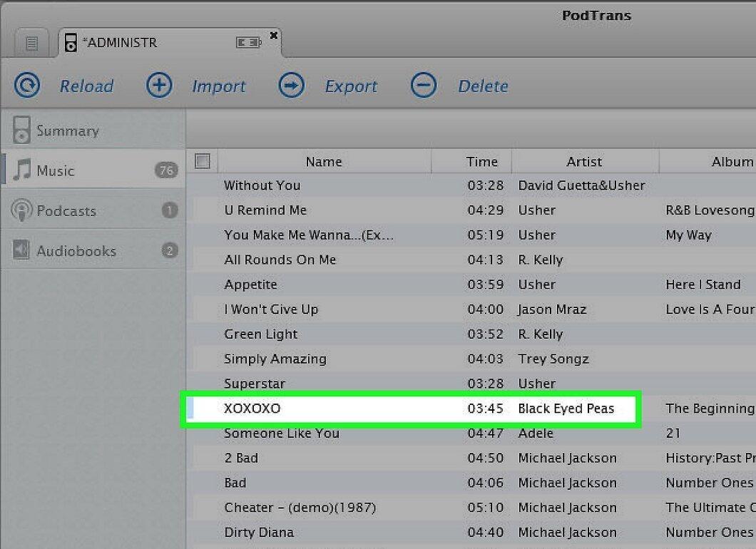
Task: Click the Album column header
Action: [x=708, y=161]
